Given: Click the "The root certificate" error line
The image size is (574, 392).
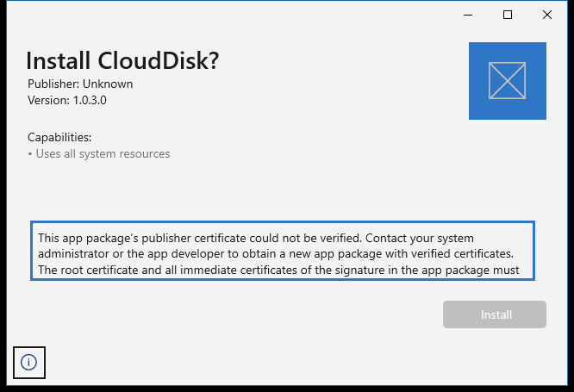Looking at the screenshot, I should coord(278,270).
